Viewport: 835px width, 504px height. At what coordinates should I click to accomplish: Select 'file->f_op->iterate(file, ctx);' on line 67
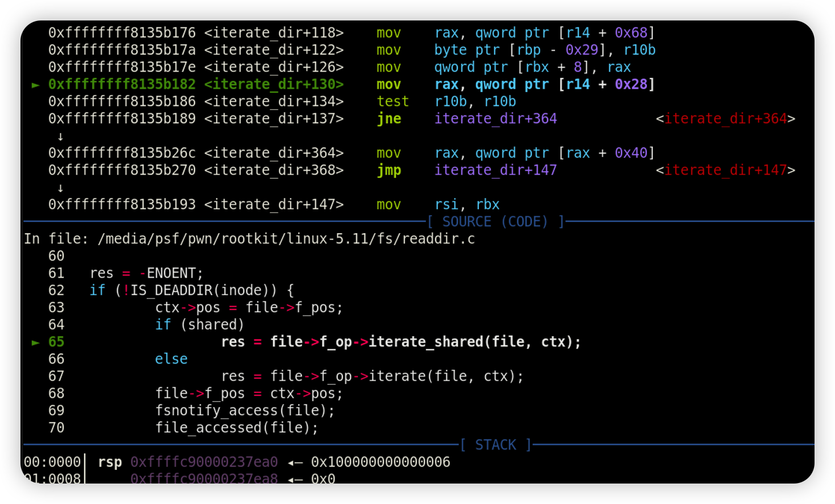click(x=396, y=376)
